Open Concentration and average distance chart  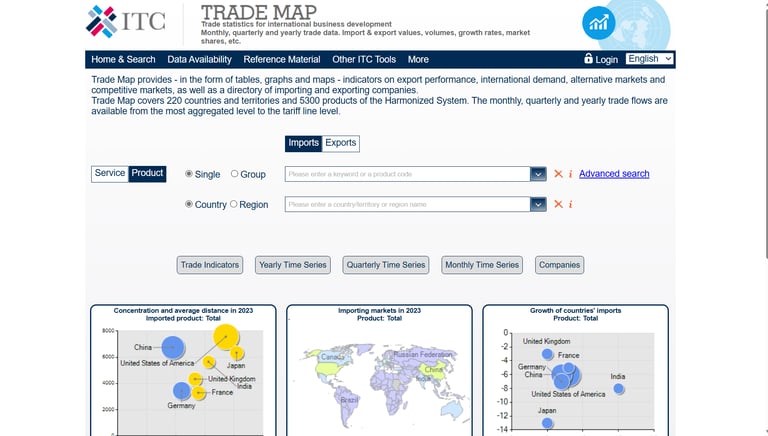point(183,370)
